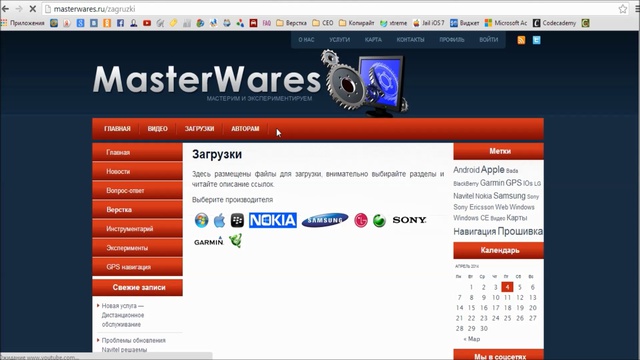The width and height of the screenshot is (640, 360).
Task: Open the ГЛАВНАЯ tab in red menu
Action: click(x=117, y=129)
